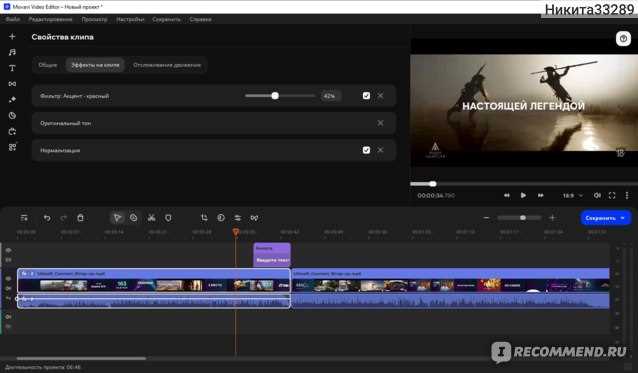Toggle the lower icon of the bottom audio track
Viewport: 638px width, 373px height.
click(x=8, y=326)
